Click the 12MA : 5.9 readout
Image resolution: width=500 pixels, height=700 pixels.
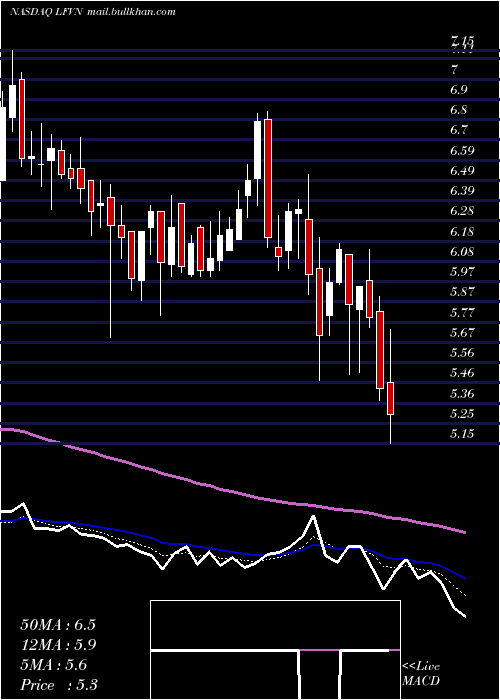[58, 645]
